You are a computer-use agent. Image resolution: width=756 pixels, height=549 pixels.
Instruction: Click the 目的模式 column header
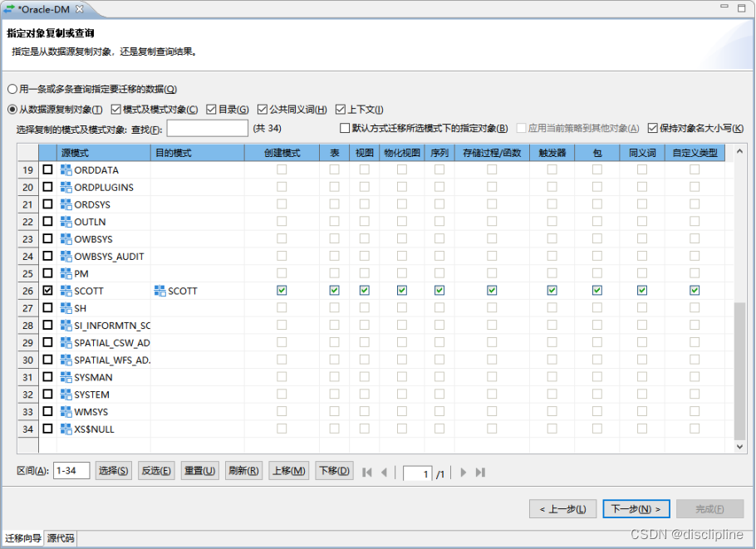click(197, 153)
